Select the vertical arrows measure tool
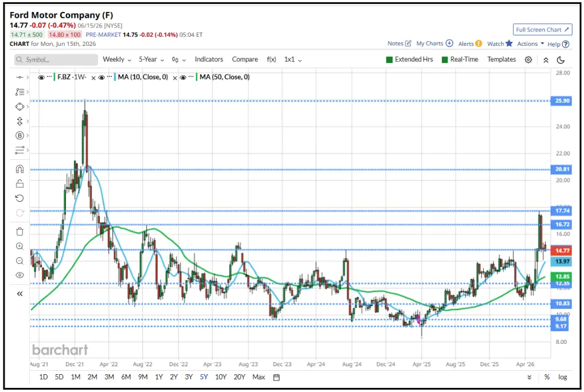Screen dimensions: 584x392 pos(19,121)
